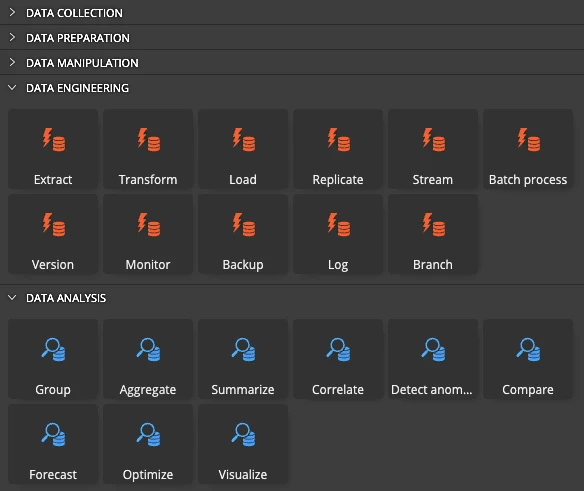Click the DATA PREPARATION header text
The width and height of the screenshot is (584, 491).
(78, 38)
